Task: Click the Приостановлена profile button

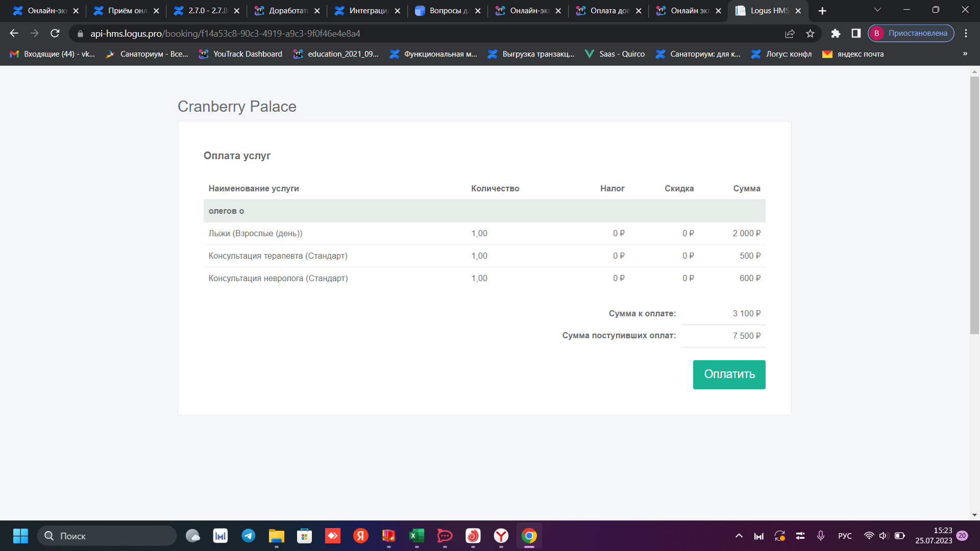Action: (x=911, y=33)
